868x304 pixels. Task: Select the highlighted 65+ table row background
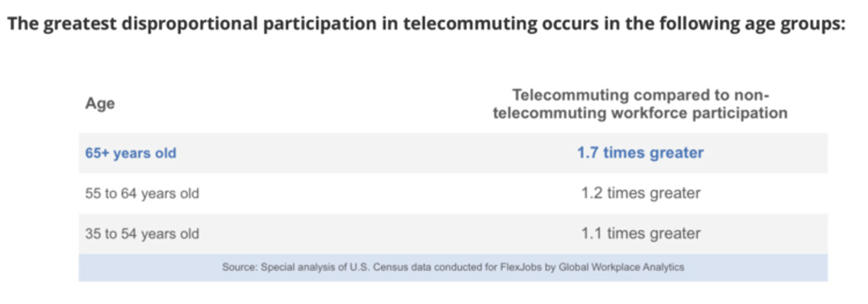(x=453, y=153)
